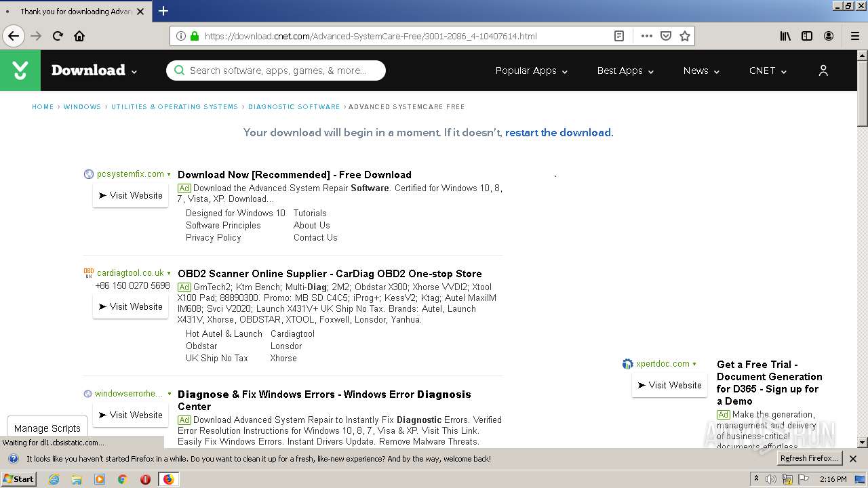Click the green Download.com logo
868x488 pixels.
(x=20, y=70)
